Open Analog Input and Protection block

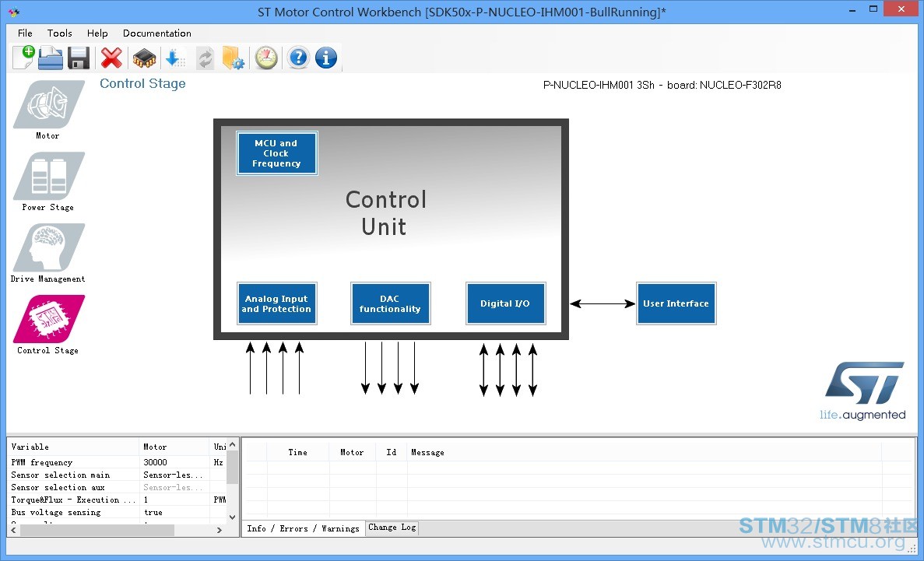click(x=276, y=303)
